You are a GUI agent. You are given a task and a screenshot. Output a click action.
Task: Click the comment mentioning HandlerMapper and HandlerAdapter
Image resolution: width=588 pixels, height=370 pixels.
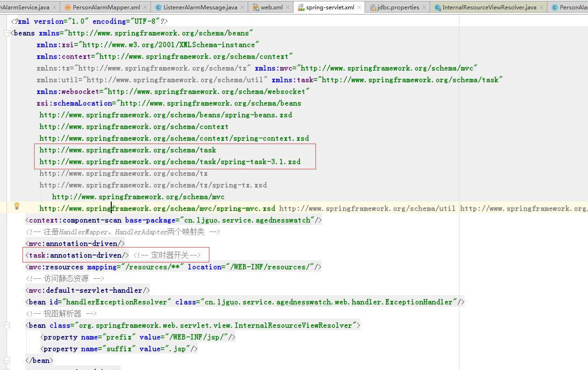point(123,232)
